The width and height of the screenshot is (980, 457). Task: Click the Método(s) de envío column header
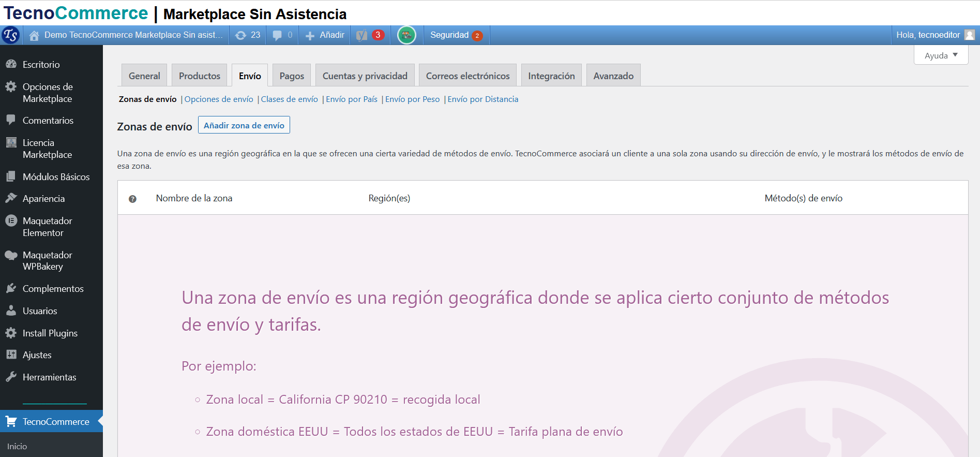click(x=804, y=198)
